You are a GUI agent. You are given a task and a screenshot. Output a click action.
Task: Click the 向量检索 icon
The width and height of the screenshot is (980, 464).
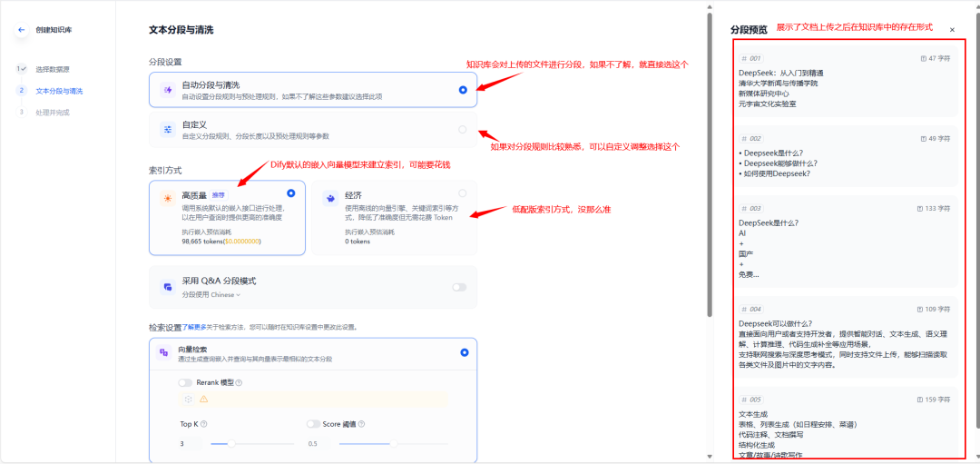[x=163, y=352]
